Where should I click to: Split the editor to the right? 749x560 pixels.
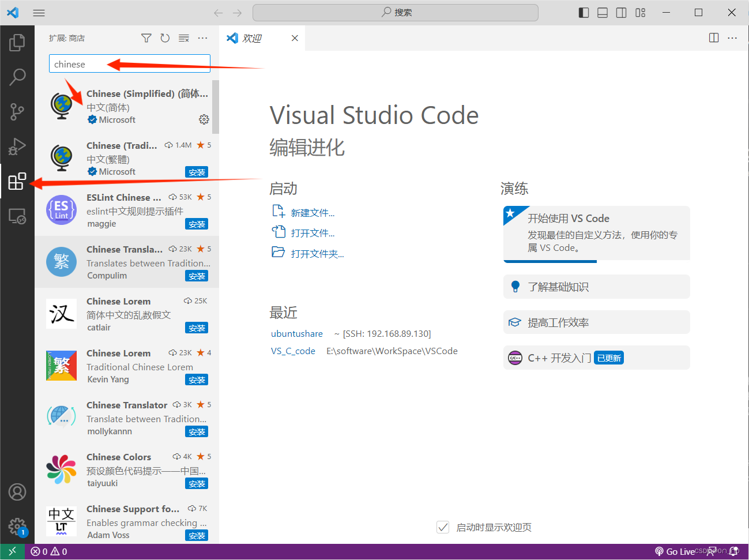[x=714, y=38]
